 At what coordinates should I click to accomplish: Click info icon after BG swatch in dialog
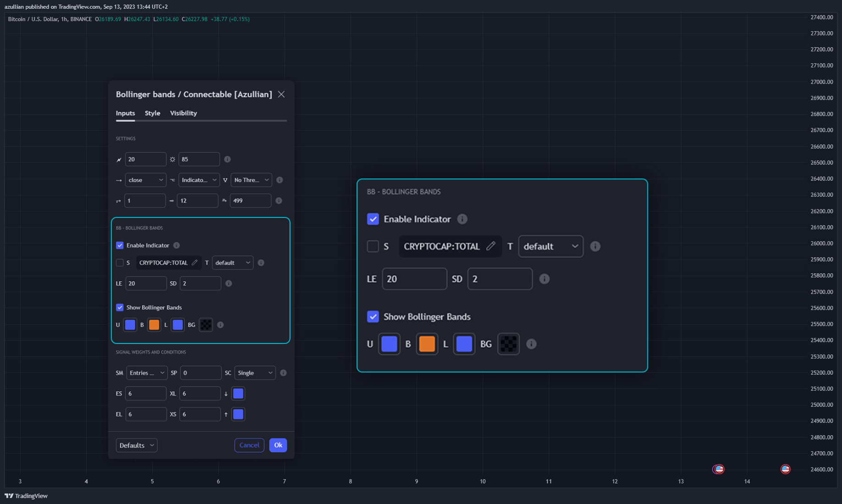pyautogui.click(x=220, y=325)
